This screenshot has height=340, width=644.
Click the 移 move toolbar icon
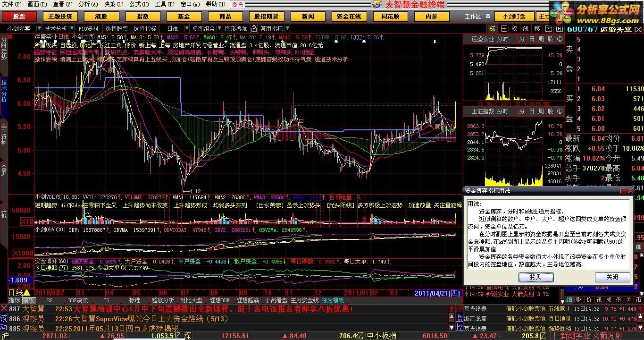pyautogui.click(x=536, y=28)
